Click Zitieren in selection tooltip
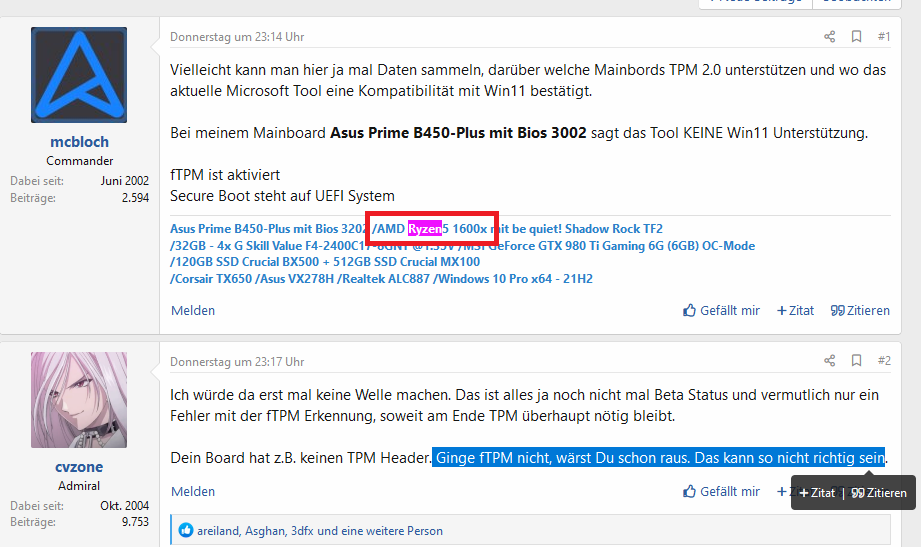 pyautogui.click(x=879, y=493)
